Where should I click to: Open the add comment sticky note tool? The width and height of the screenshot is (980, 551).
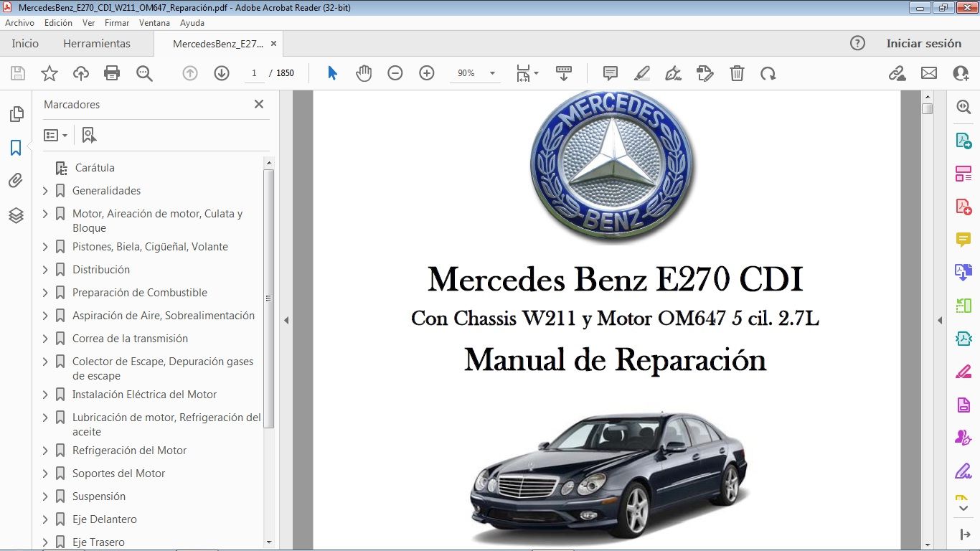611,73
